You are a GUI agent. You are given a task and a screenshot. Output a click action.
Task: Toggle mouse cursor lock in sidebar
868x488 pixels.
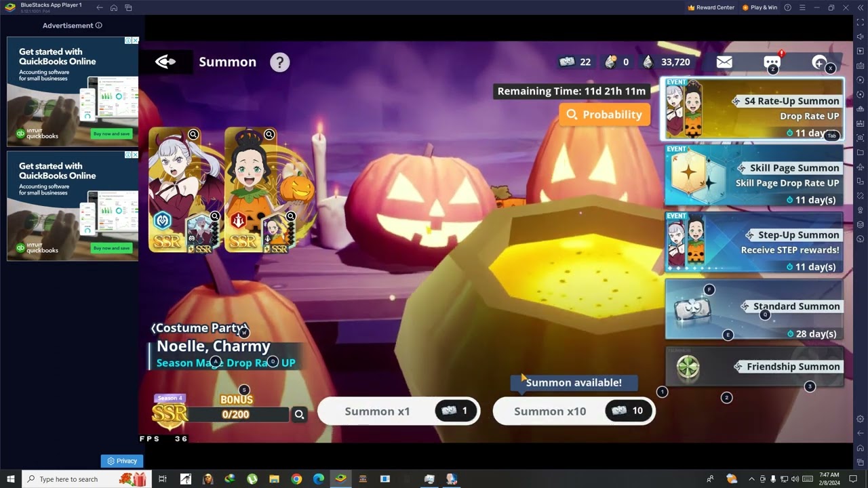coord(861,52)
